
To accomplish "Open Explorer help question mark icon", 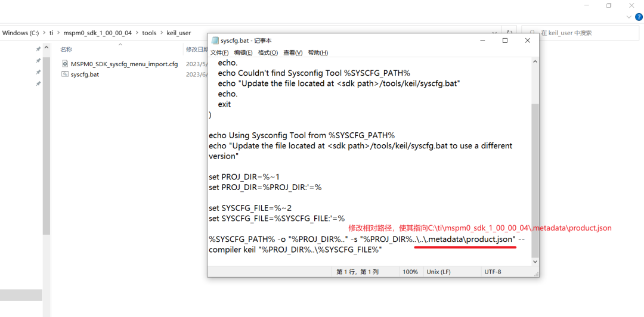I will [638, 17].
